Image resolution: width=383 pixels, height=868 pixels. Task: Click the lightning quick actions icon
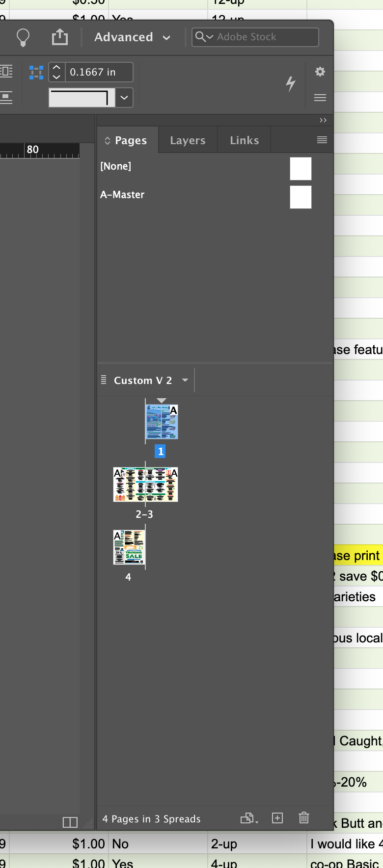pyautogui.click(x=291, y=84)
